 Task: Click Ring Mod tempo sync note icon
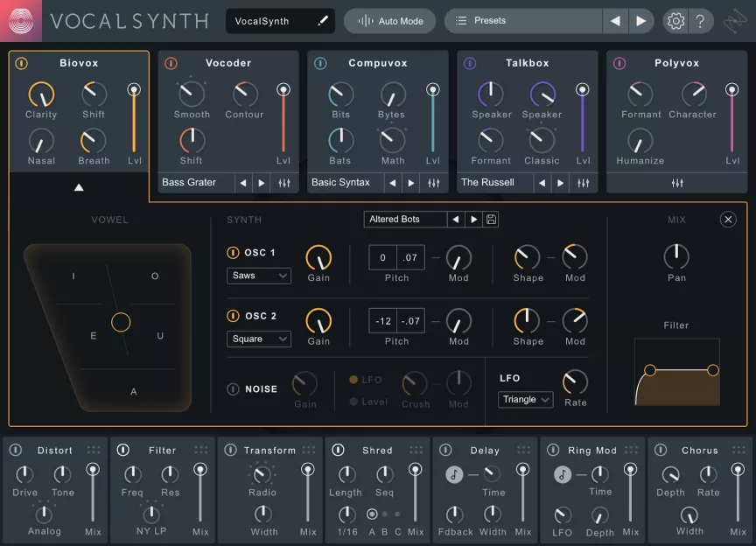click(562, 474)
